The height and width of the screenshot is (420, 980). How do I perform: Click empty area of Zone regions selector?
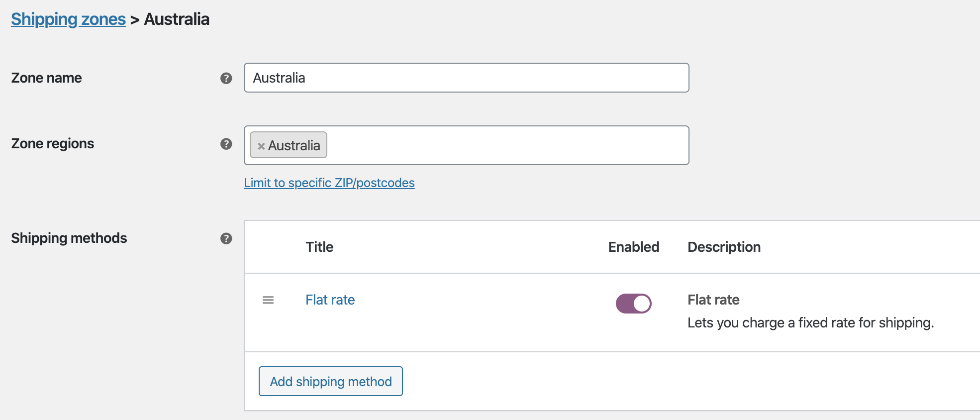(x=507, y=145)
